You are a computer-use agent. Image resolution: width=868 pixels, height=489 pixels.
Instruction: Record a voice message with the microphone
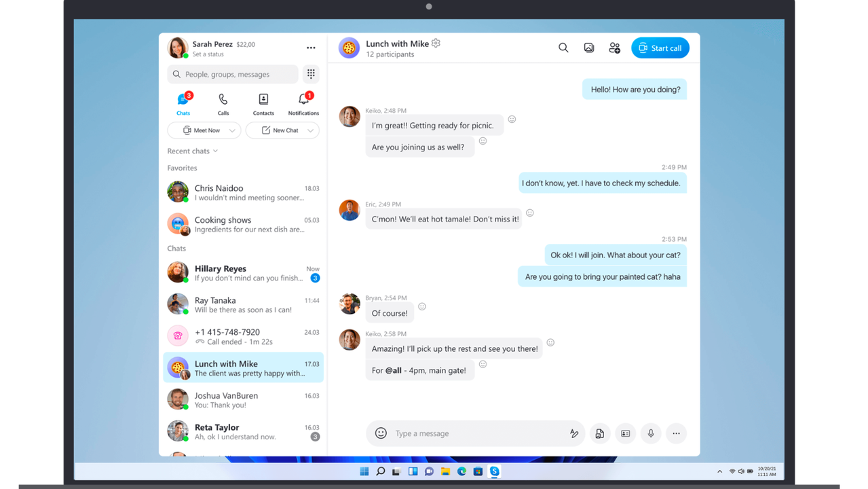(x=650, y=433)
